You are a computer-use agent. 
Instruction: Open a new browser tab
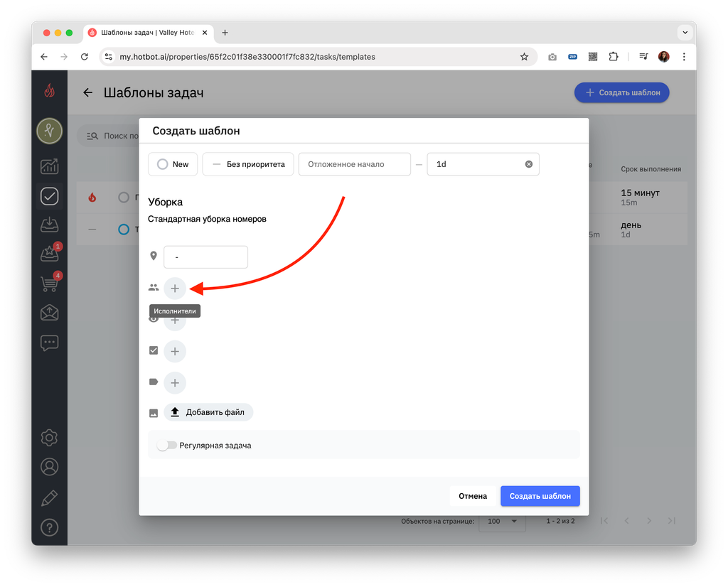point(225,33)
